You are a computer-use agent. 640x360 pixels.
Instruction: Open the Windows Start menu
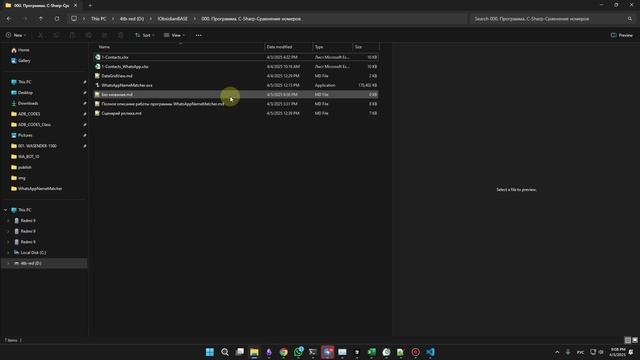tap(210, 352)
